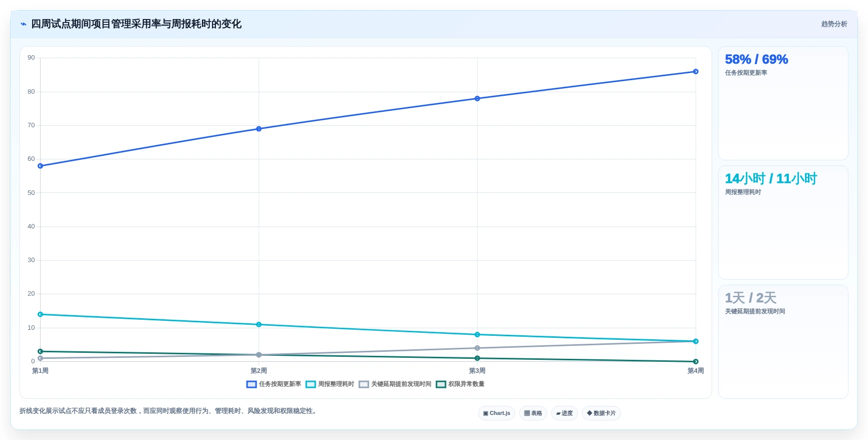This screenshot has width=868, height=440.
Task: Toggle the 周报整理耗时 legend swatch
Action: (x=311, y=384)
